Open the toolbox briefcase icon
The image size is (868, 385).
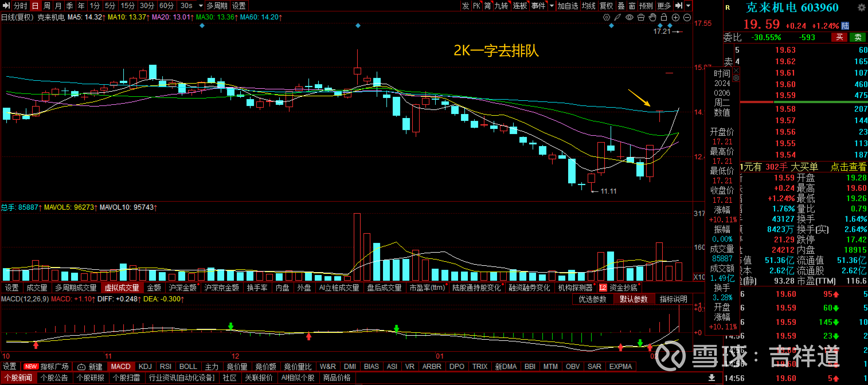(641, 17)
